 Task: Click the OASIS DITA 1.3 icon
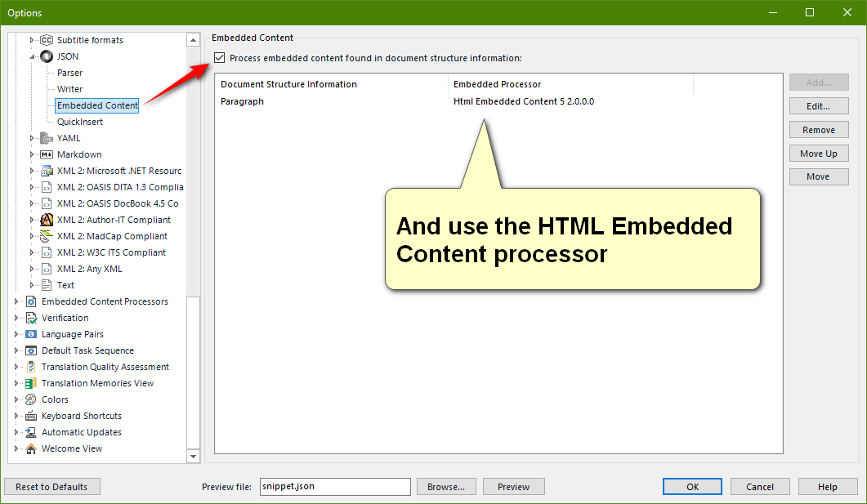click(x=47, y=187)
